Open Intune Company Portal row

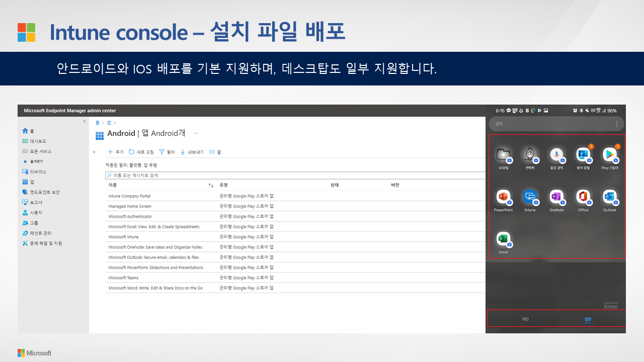pos(295,196)
